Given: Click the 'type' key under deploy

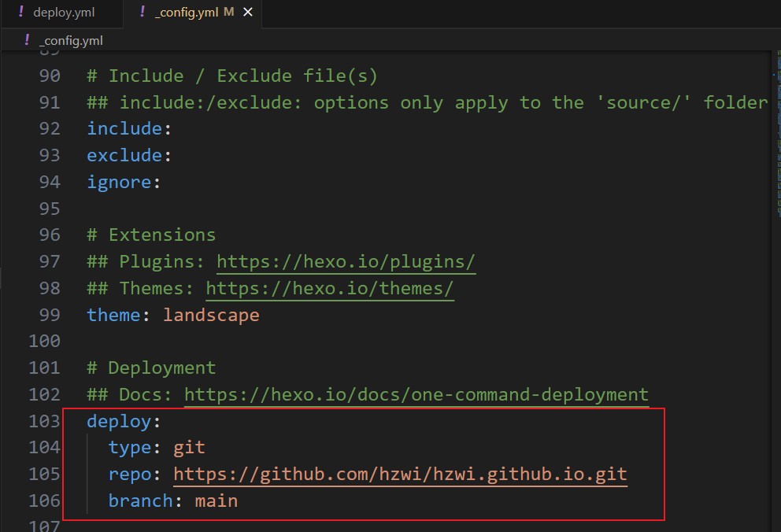Looking at the screenshot, I should pos(130,448).
